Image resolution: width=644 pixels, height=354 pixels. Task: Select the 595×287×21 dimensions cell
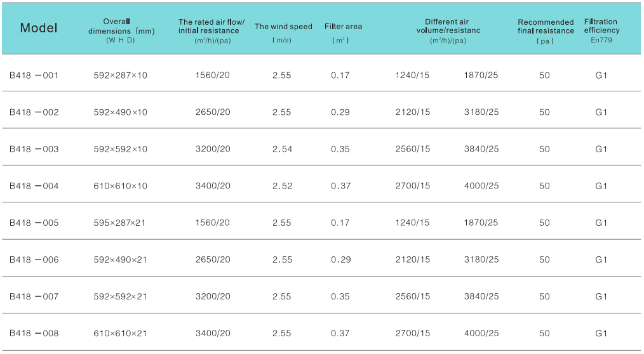[x=120, y=223]
